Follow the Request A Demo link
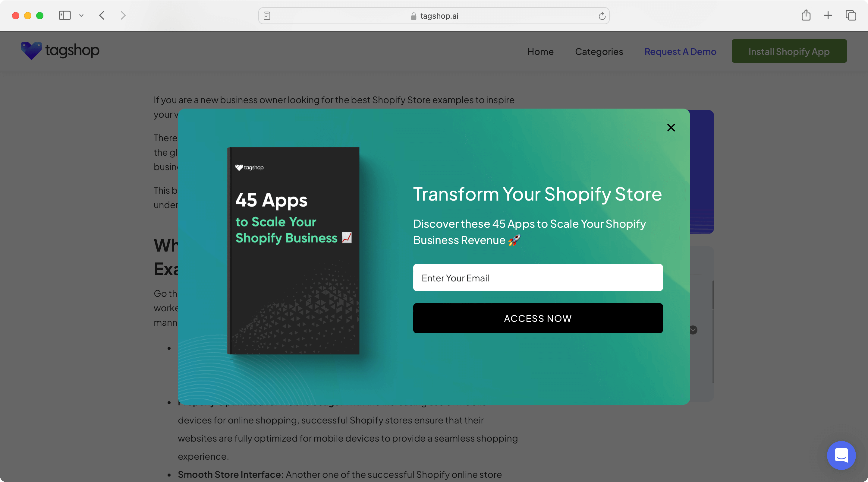 click(x=680, y=52)
